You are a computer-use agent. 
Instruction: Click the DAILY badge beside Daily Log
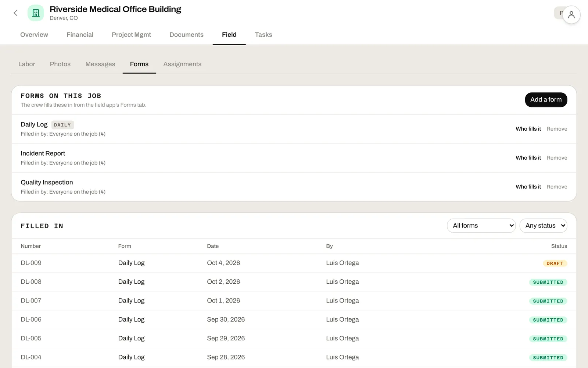pos(62,125)
